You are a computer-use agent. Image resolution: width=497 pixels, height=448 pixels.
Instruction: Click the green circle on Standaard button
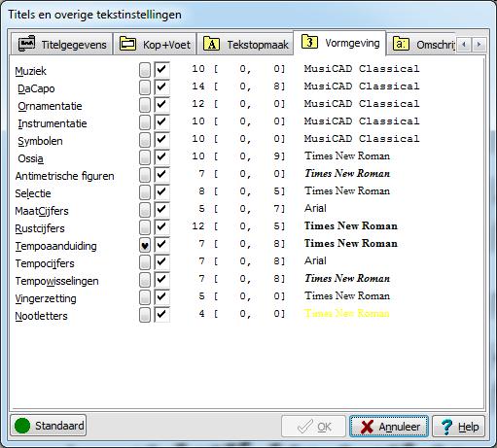(22, 426)
